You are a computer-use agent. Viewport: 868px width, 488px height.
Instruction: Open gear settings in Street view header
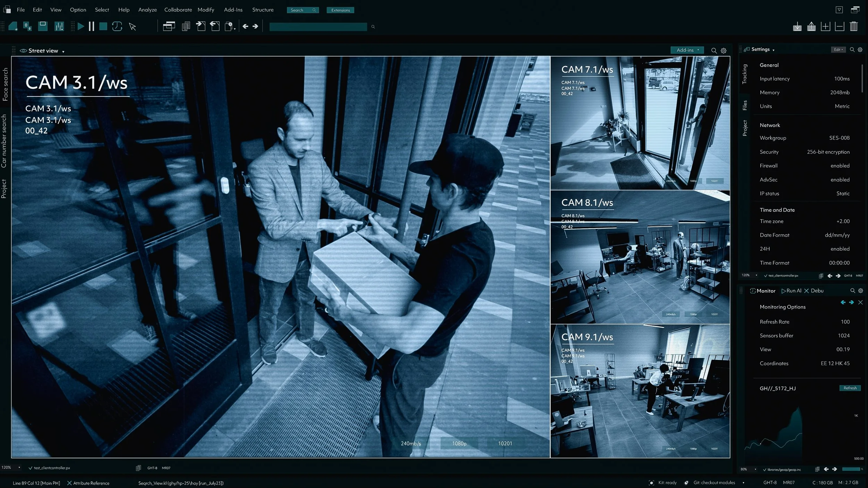pyautogui.click(x=724, y=51)
